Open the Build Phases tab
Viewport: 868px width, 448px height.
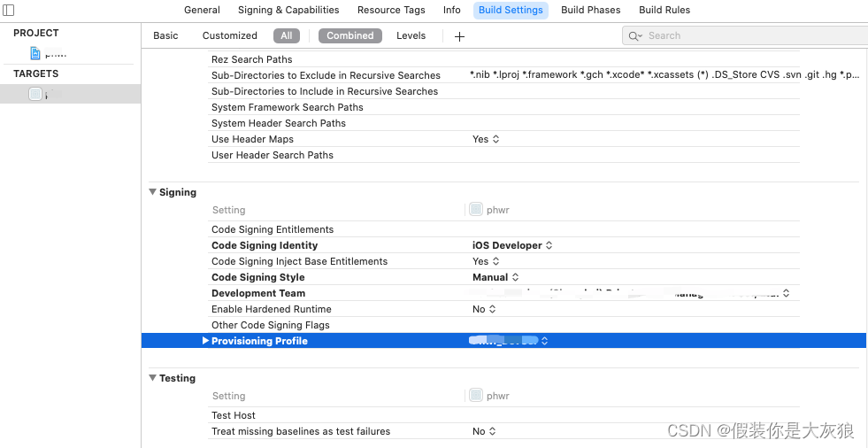[x=591, y=10]
